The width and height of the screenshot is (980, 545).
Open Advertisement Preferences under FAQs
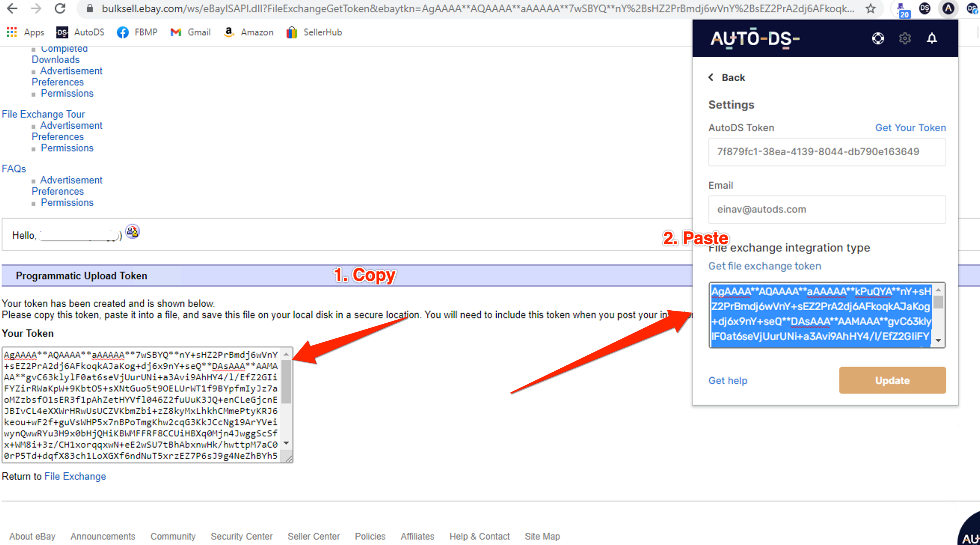pyautogui.click(x=67, y=186)
